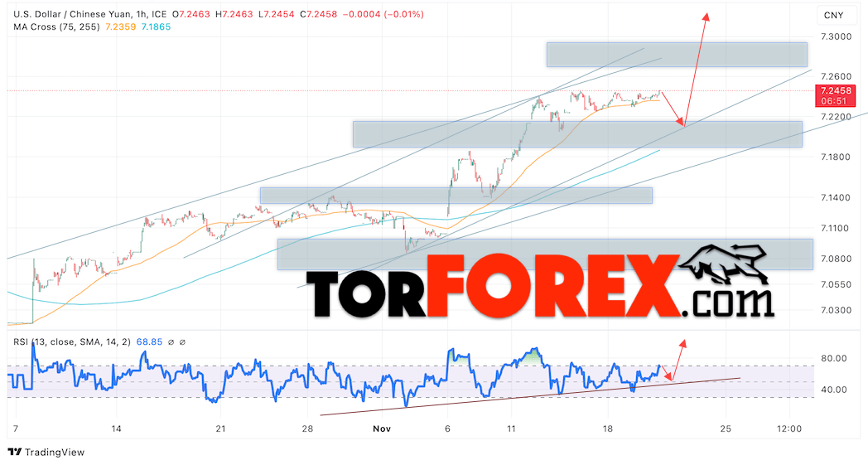Image resolution: width=868 pixels, height=465 pixels.
Task: Click the open value O7.2463
Action: (191, 14)
